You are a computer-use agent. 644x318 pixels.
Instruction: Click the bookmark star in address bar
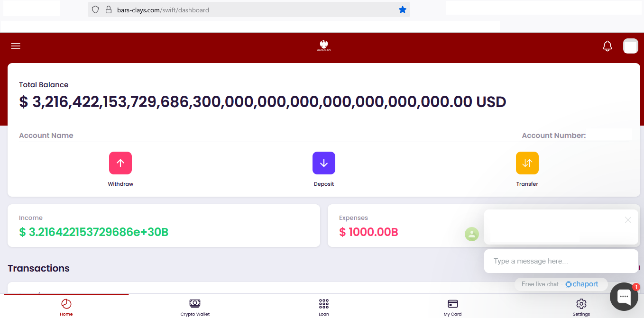click(403, 10)
